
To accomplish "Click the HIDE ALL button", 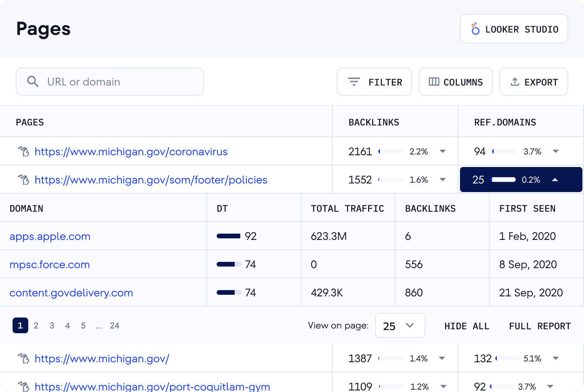I will tap(467, 326).
